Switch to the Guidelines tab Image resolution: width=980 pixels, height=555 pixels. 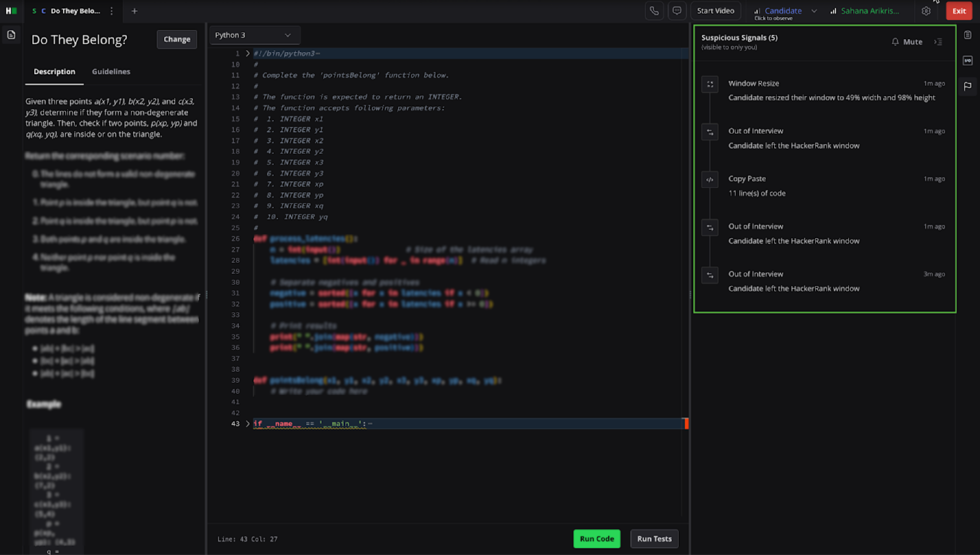point(111,72)
